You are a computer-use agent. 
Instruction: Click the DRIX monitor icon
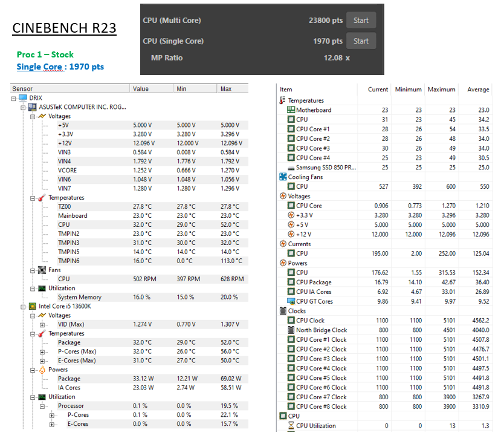(x=23, y=98)
